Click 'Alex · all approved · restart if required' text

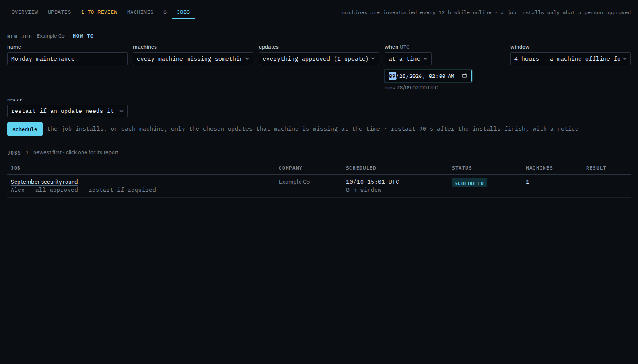[x=83, y=190]
